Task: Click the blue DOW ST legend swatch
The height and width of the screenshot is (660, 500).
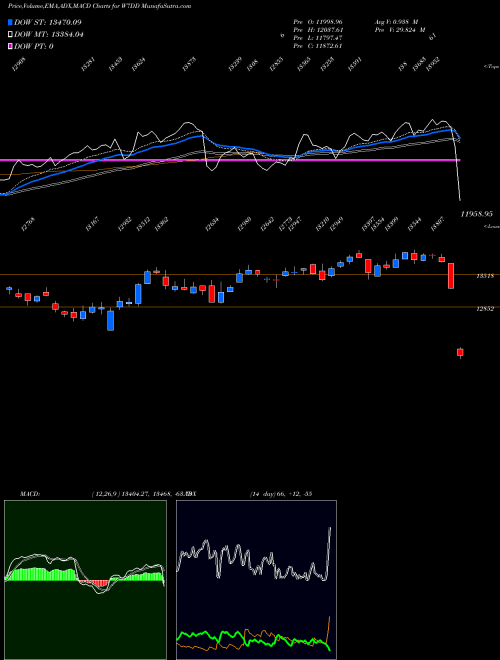Action: 10,22
